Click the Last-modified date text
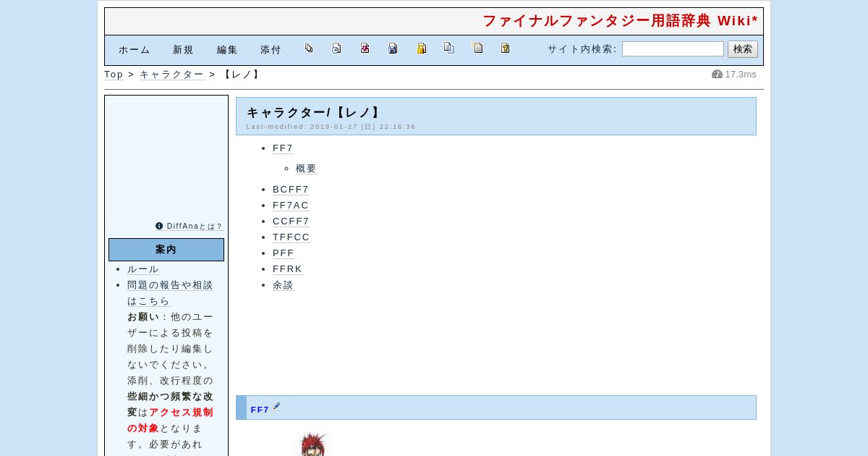 pyautogui.click(x=331, y=127)
